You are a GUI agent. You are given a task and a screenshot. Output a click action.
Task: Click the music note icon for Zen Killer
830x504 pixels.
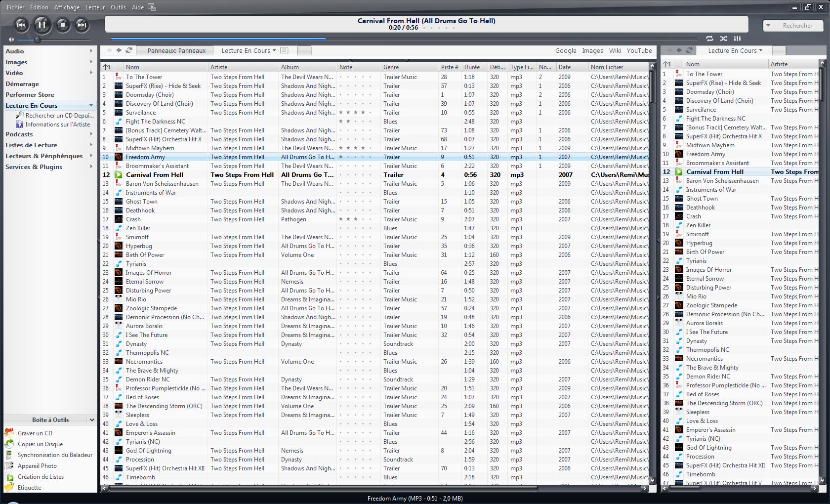[x=119, y=228]
